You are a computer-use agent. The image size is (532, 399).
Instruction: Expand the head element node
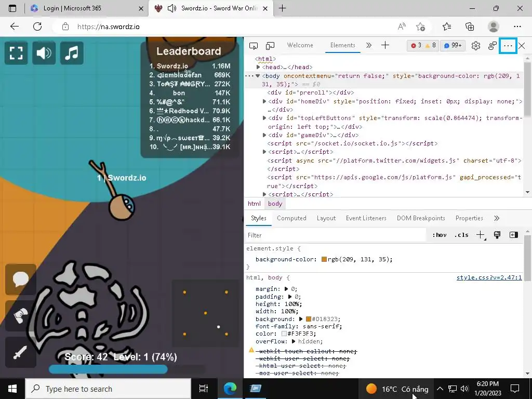click(258, 67)
